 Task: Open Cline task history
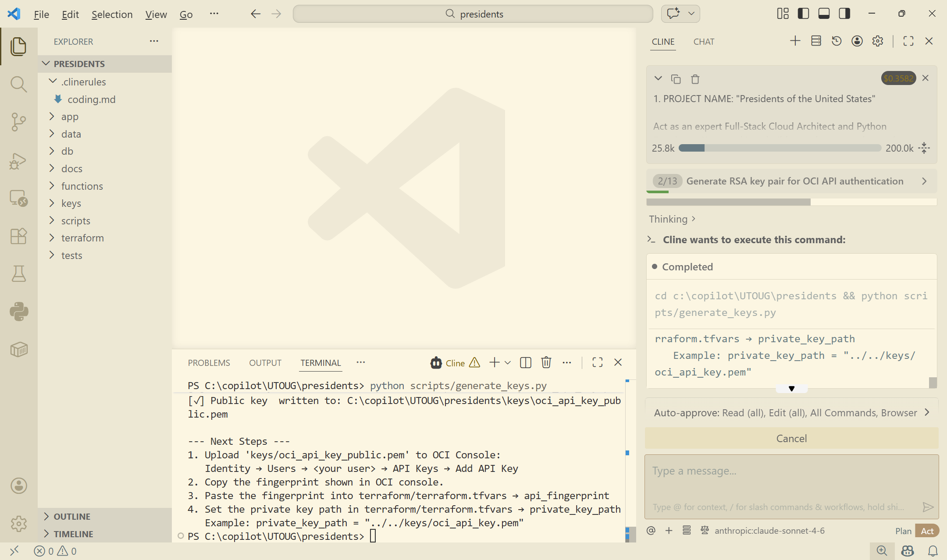click(837, 41)
